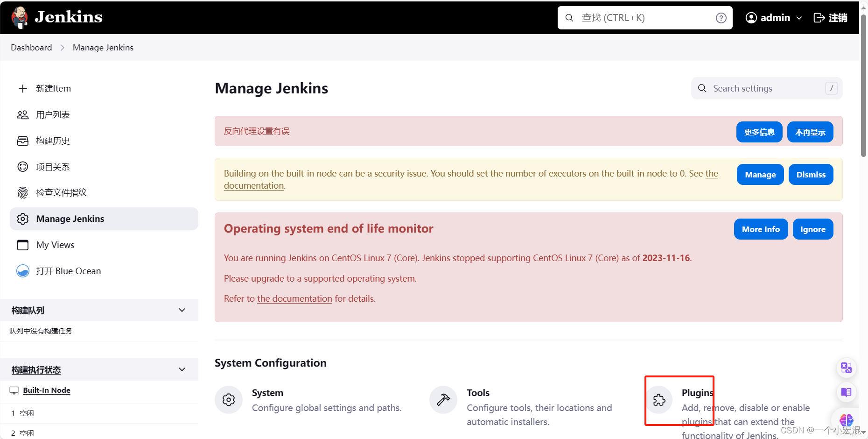Click the Search settings input field
Screen dimensions: 868x439
click(765, 88)
